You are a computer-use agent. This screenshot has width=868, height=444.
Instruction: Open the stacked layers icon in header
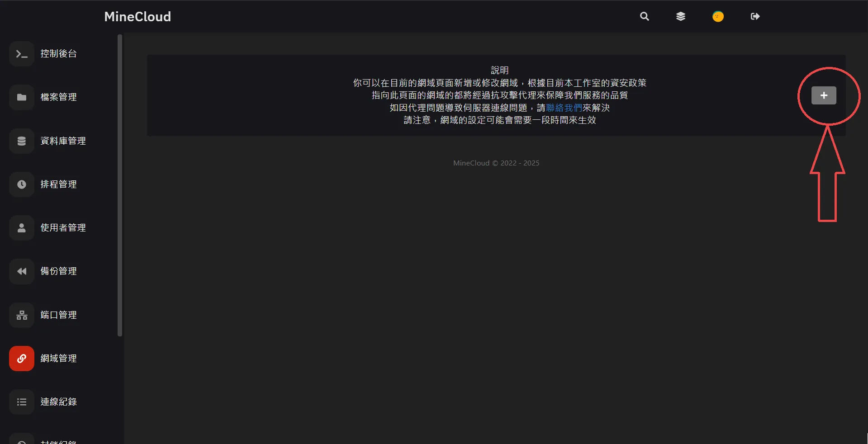point(681,17)
